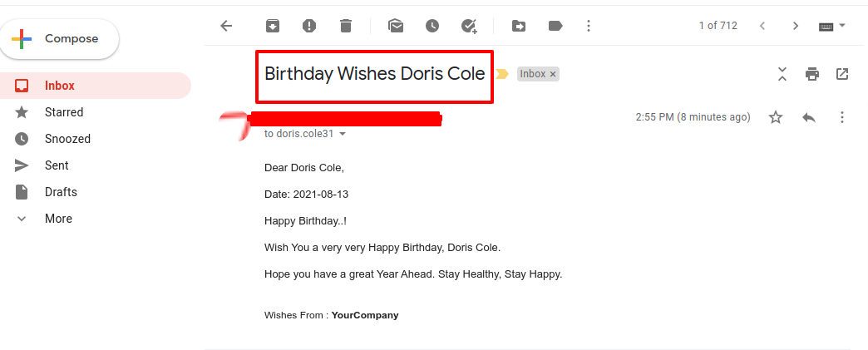Toggle the yellow importance marker

(501, 74)
